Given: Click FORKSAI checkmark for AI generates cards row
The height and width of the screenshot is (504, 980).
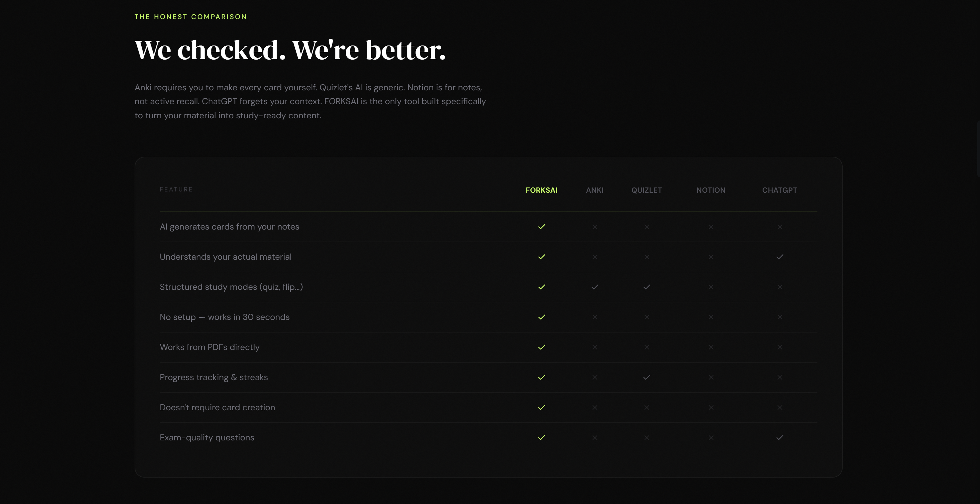Looking at the screenshot, I should click(x=541, y=227).
